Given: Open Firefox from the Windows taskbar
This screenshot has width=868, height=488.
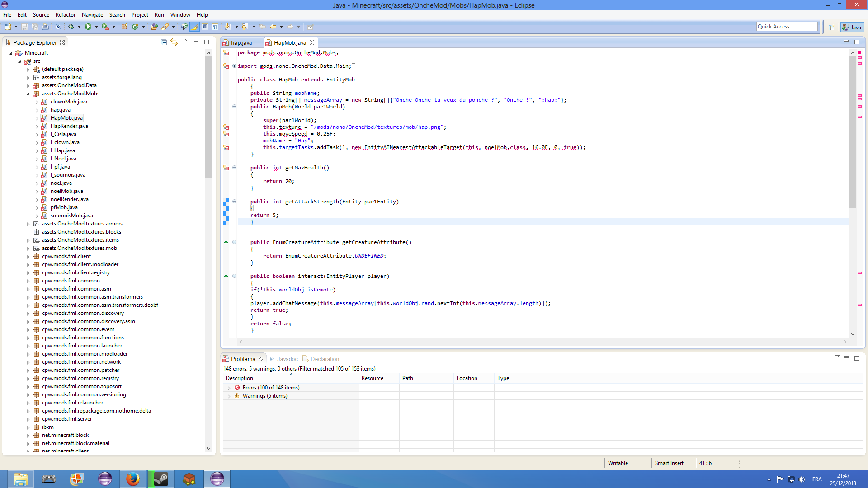Looking at the screenshot, I should coord(133,479).
